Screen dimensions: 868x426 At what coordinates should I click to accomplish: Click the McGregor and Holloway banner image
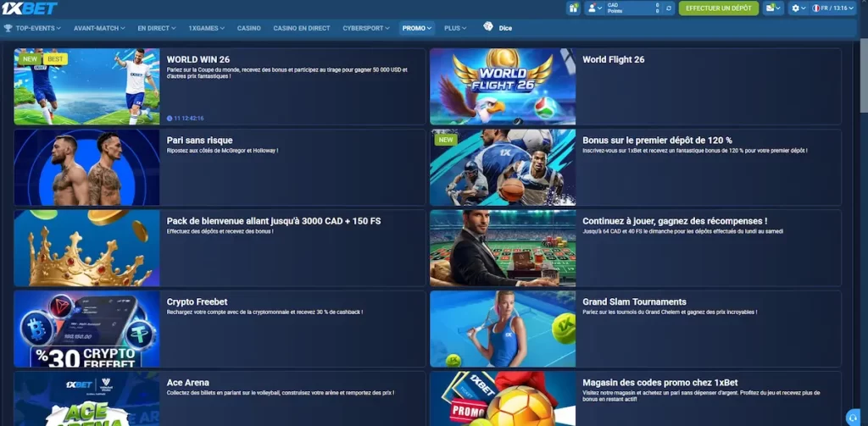87,168
